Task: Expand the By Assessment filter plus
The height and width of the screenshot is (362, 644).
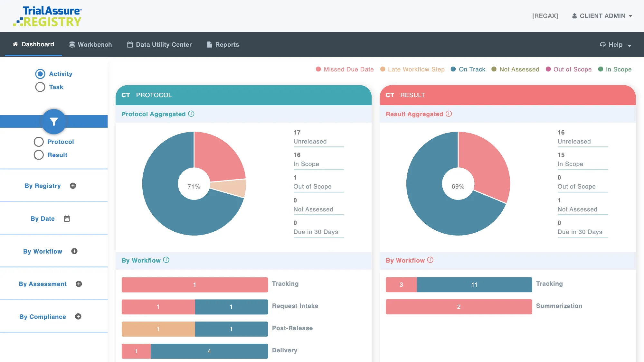Action: click(79, 284)
